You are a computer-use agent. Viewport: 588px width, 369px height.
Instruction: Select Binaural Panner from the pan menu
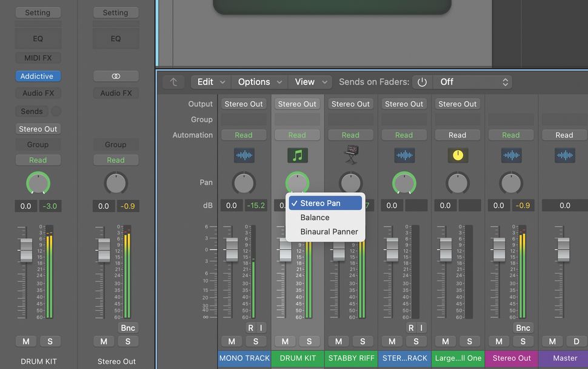pyautogui.click(x=329, y=231)
